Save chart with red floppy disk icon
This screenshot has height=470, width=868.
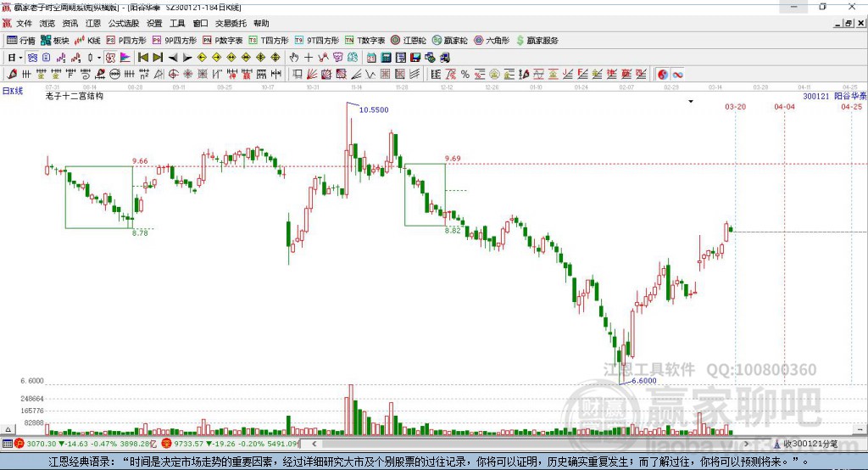(x=415, y=58)
